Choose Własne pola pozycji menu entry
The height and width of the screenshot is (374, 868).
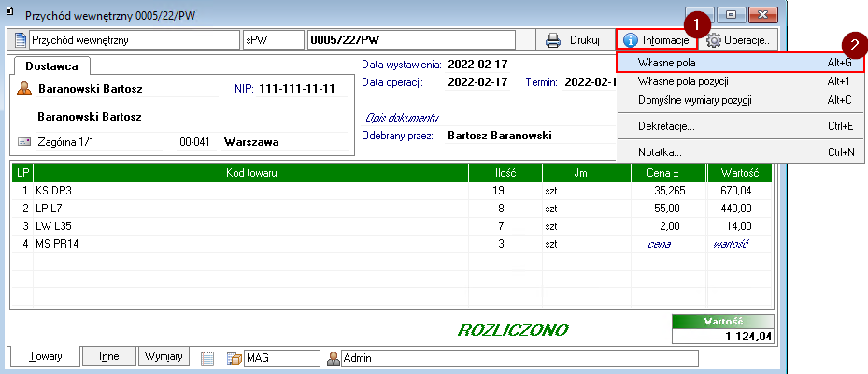click(682, 81)
